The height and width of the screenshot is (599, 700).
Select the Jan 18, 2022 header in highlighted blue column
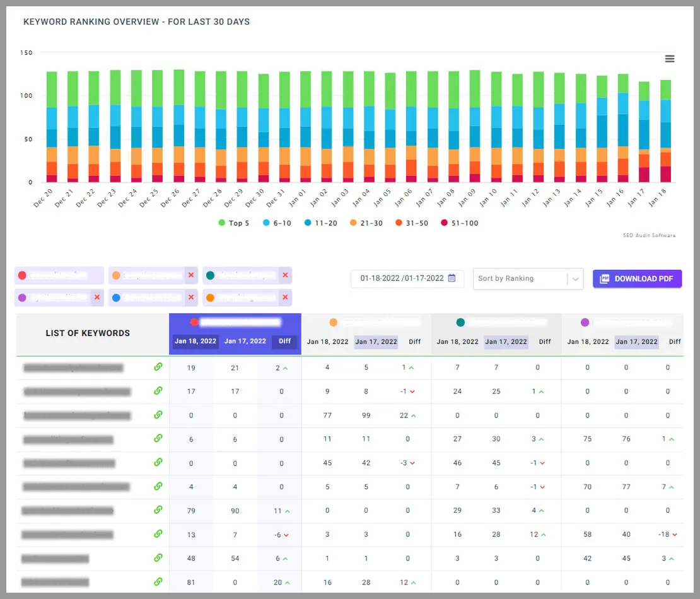coord(195,341)
